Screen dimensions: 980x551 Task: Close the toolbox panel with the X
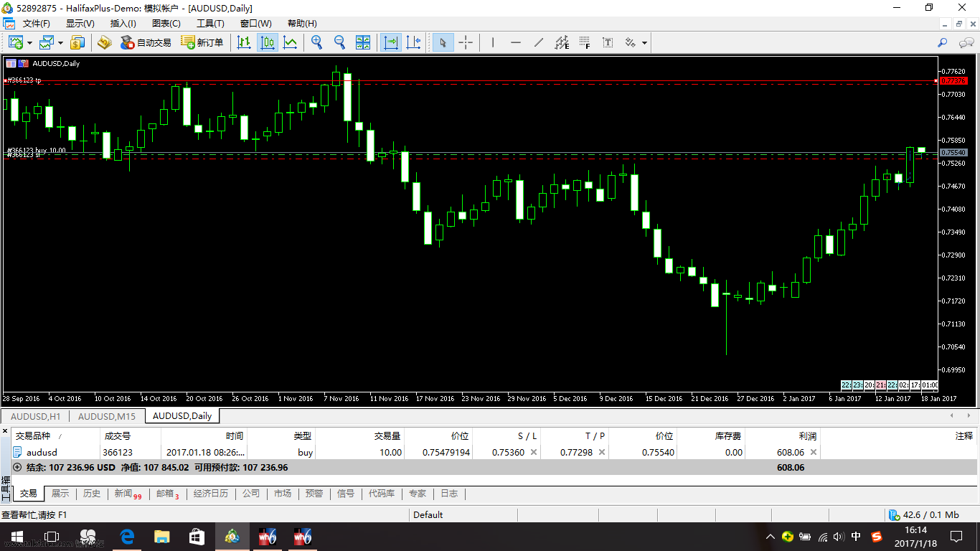click(5, 430)
